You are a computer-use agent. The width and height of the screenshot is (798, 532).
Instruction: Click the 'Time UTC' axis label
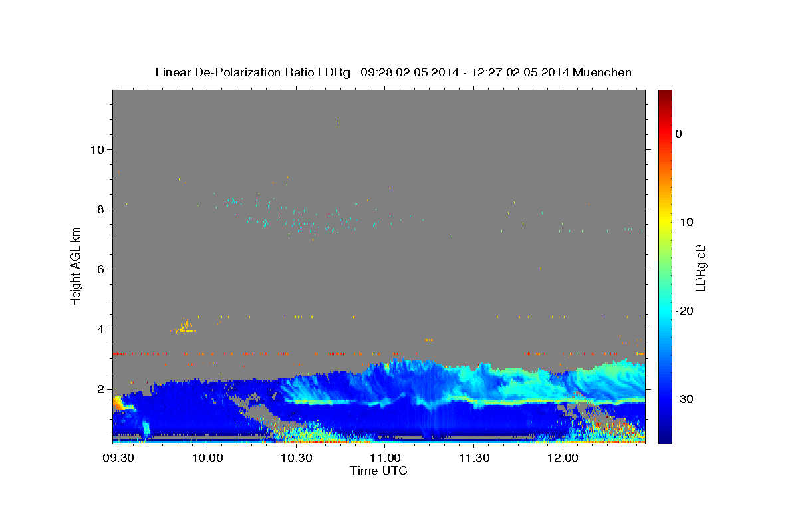(378, 471)
